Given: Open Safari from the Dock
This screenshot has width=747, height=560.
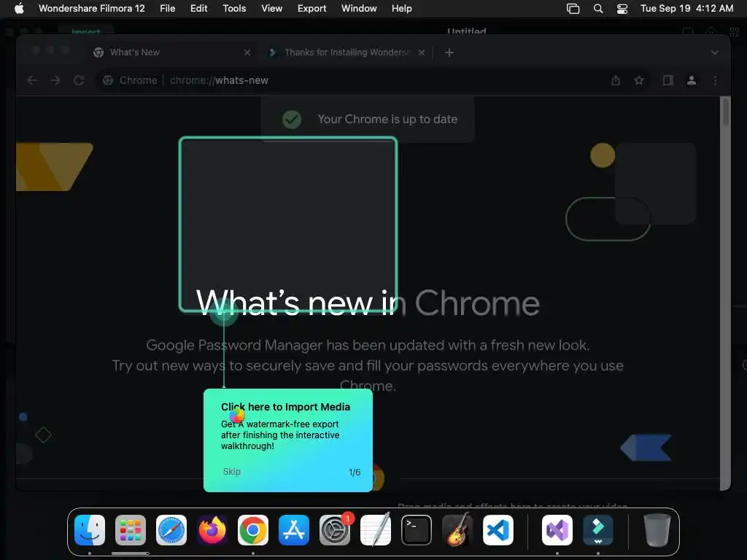Looking at the screenshot, I should (x=171, y=529).
